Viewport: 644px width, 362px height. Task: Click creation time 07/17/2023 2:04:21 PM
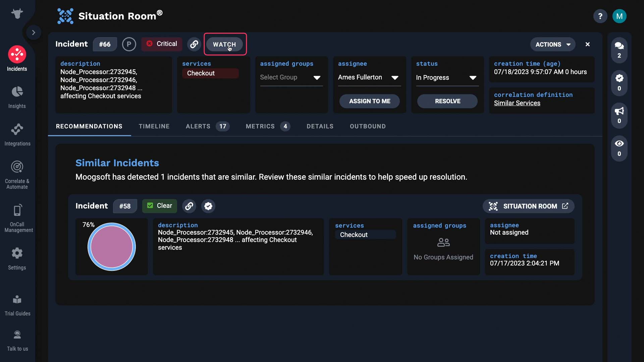[x=525, y=263]
